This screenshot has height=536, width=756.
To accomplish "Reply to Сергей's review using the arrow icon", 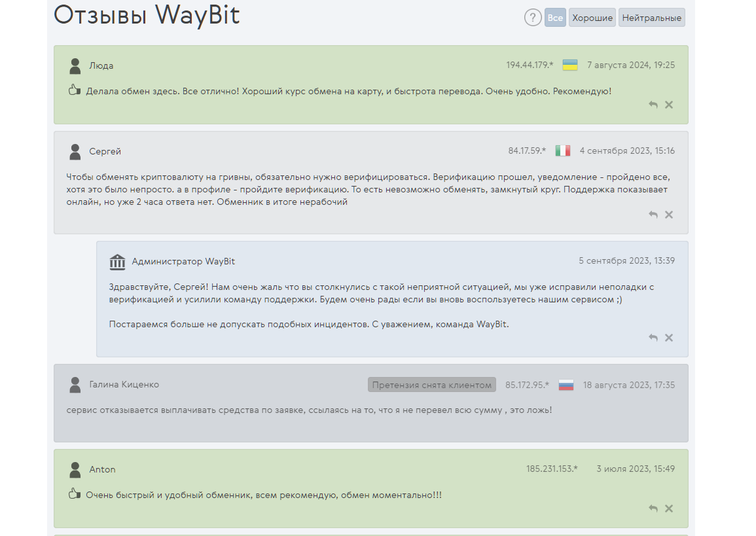I will pyautogui.click(x=653, y=215).
